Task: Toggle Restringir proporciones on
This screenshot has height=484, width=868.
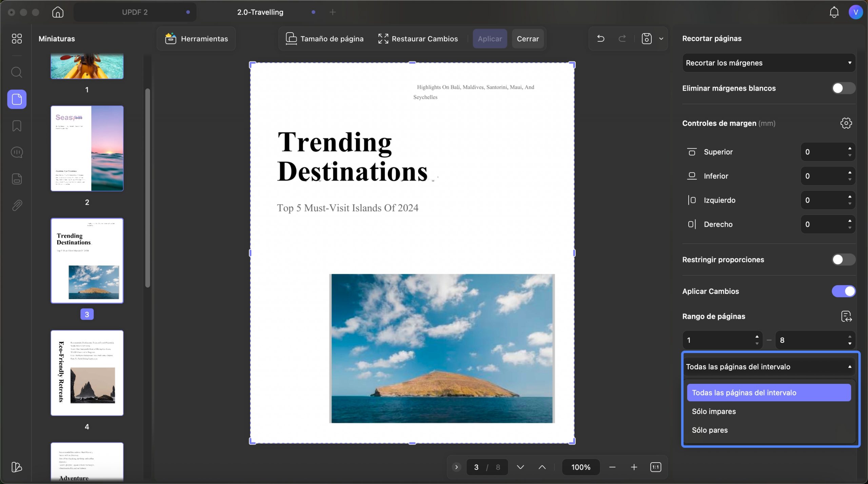Action: click(843, 260)
